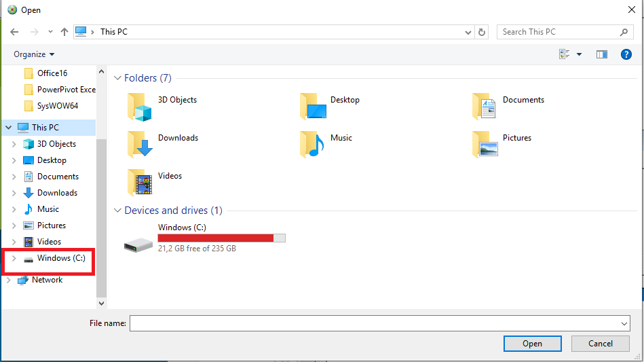Click the Back navigation arrow
The image size is (644, 362).
tap(14, 32)
